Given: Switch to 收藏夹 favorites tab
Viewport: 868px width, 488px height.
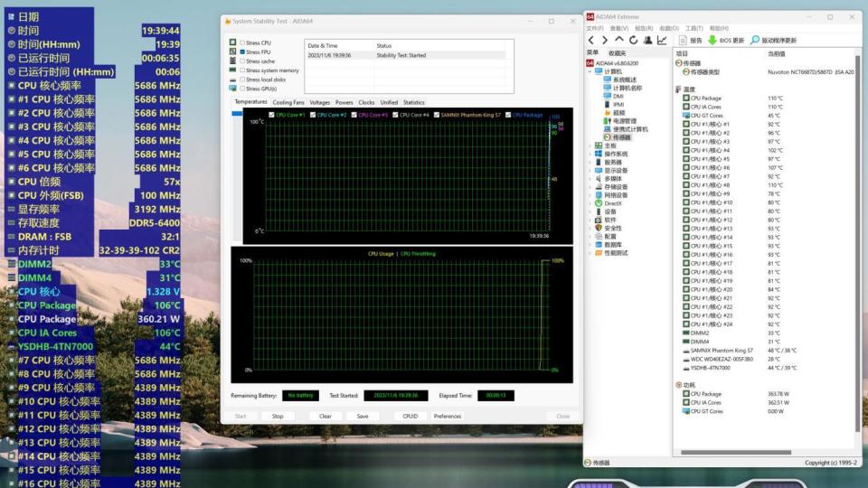Looking at the screenshot, I should 618,53.
